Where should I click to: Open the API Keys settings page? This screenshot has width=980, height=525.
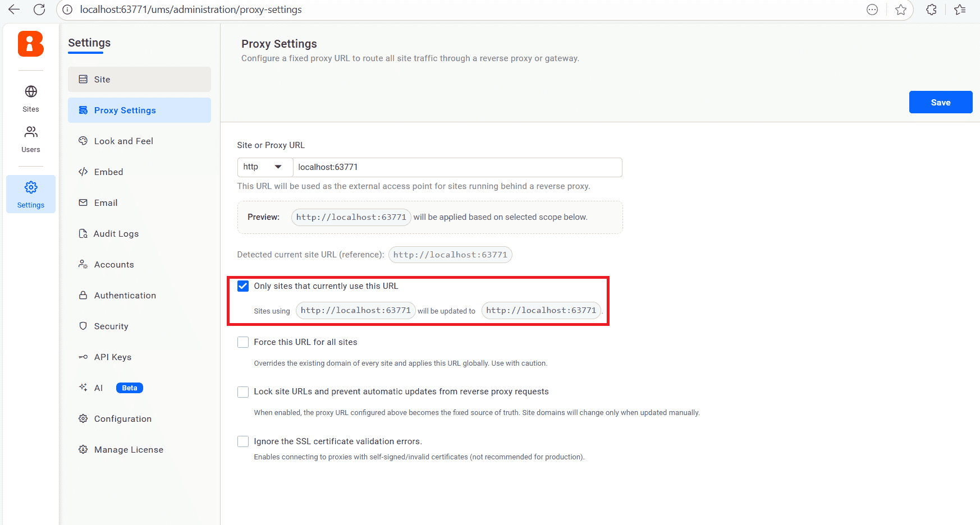112,357
